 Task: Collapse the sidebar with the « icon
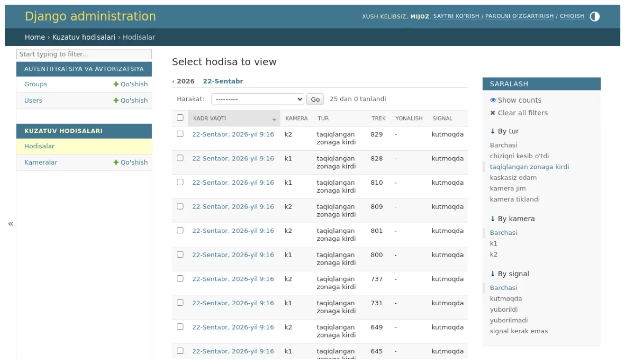pyautogui.click(x=10, y=224)
